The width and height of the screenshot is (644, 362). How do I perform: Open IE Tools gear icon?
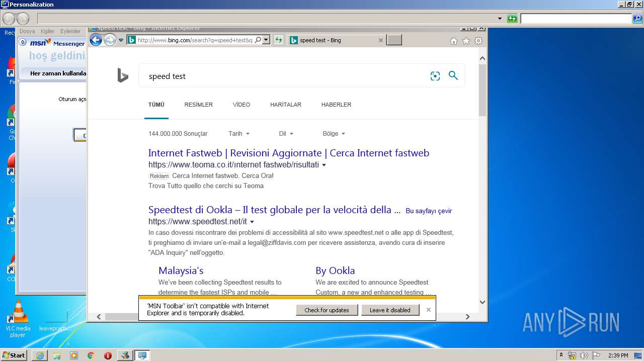[478, 41]
